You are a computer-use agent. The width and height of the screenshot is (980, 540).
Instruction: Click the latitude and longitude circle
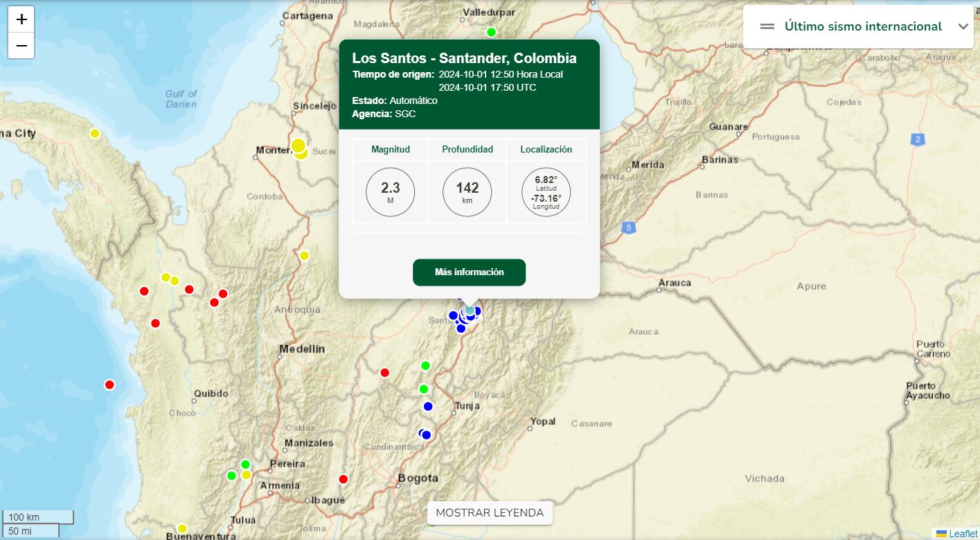click(x=546, y=192)
